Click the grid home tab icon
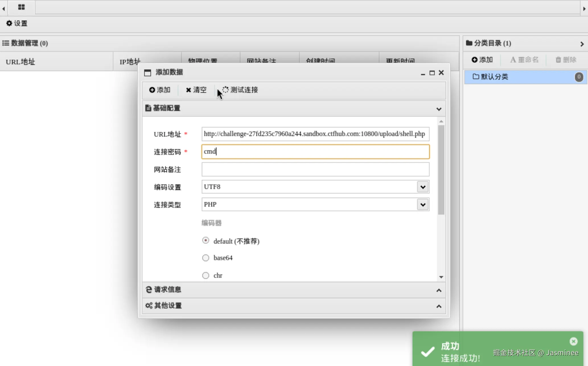588x366 pixels. 21,7
